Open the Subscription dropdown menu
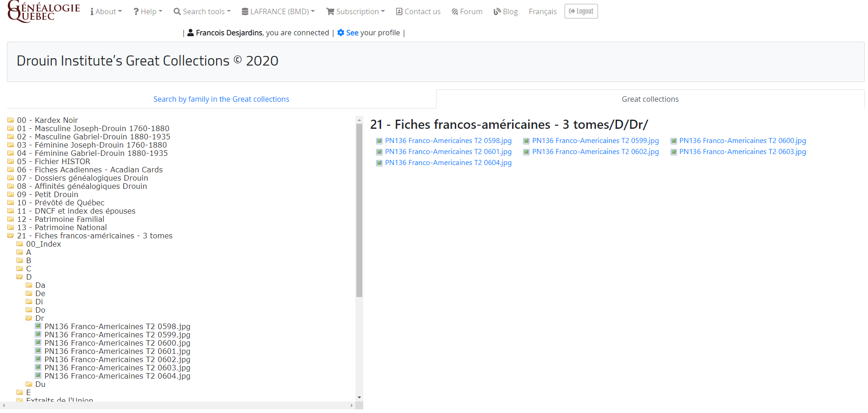Viewport: 868px width, 413px height. click(355, 11)
